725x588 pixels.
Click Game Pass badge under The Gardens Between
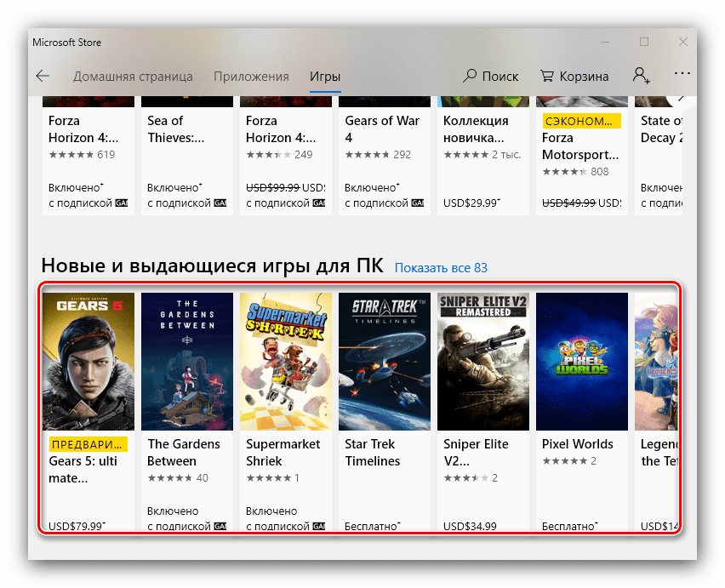click(220, 526)
